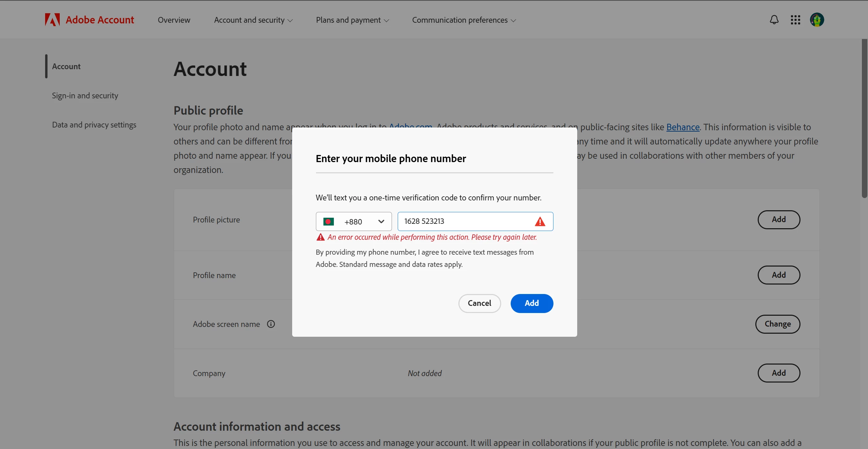Click the red warning icon in phone field

click(x=540, y=222)
